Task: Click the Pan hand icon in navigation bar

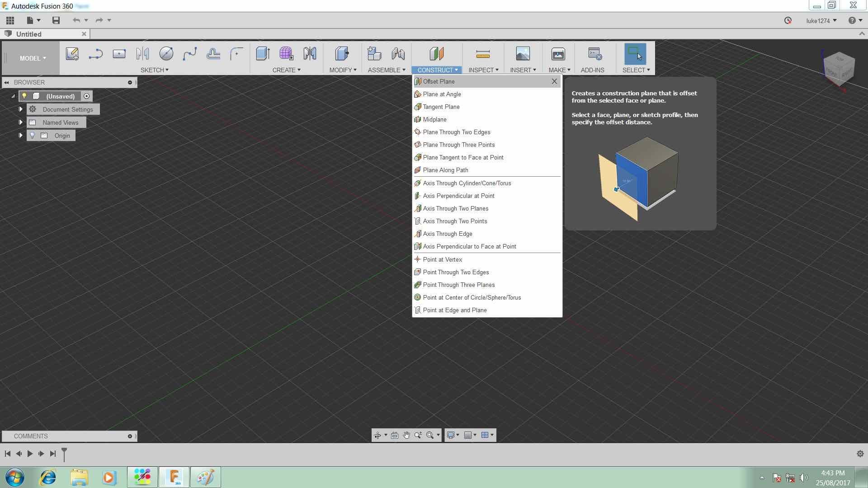Action: (406, 435)
